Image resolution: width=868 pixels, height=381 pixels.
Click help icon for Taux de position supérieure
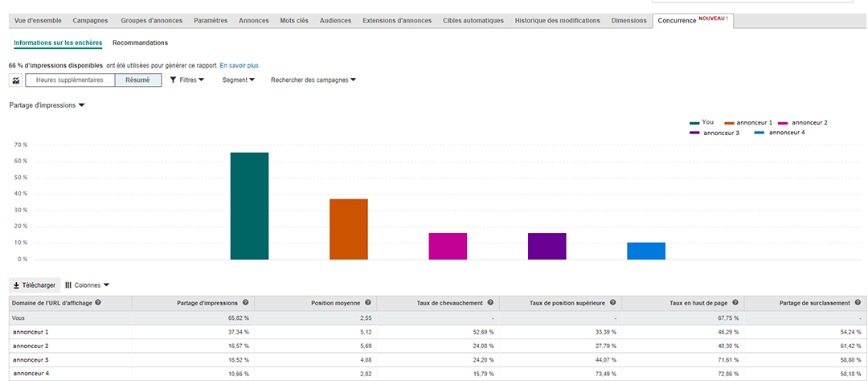[x=612, y=303]
